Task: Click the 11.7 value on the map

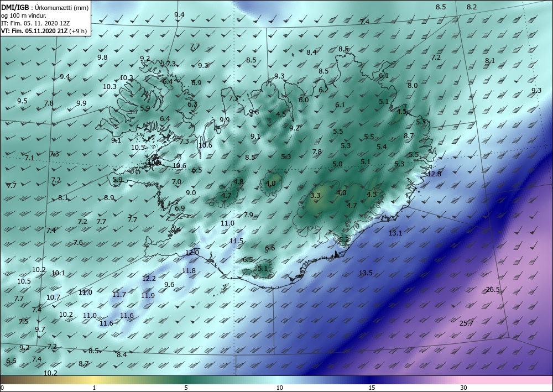Action: (119, 294)
